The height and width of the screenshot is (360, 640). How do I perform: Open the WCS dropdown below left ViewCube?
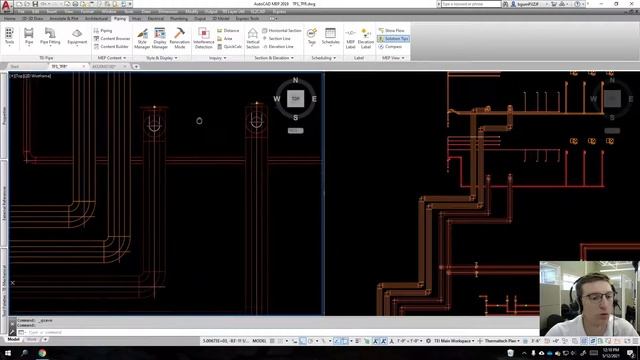point(296,131)
